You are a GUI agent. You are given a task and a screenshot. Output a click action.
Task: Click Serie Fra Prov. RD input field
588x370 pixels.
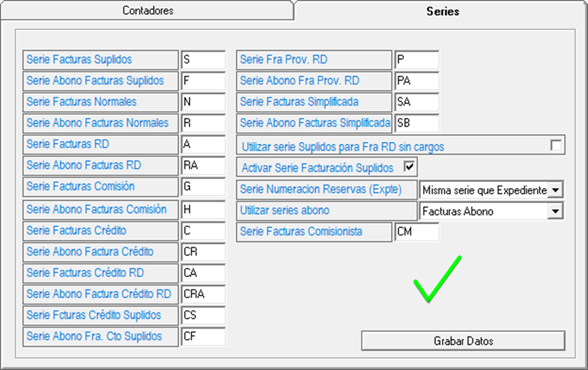click(416, 60)
